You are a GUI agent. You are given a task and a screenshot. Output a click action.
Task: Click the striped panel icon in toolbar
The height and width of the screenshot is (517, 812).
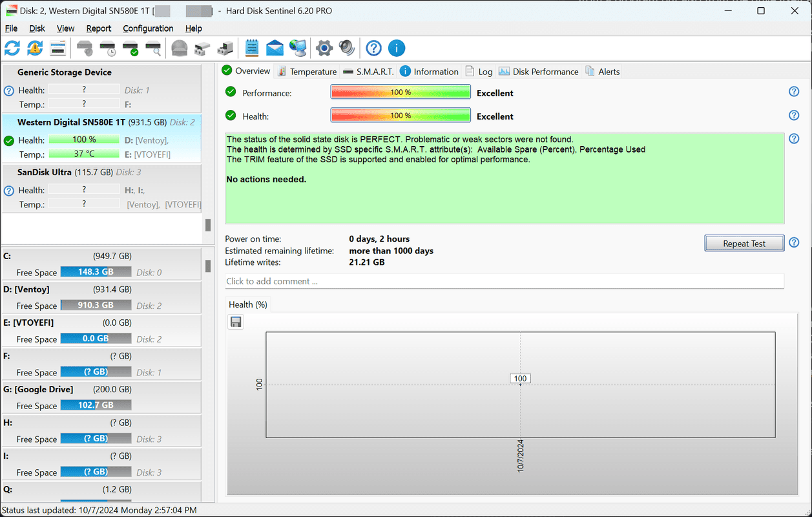click(x=57, y=48)
